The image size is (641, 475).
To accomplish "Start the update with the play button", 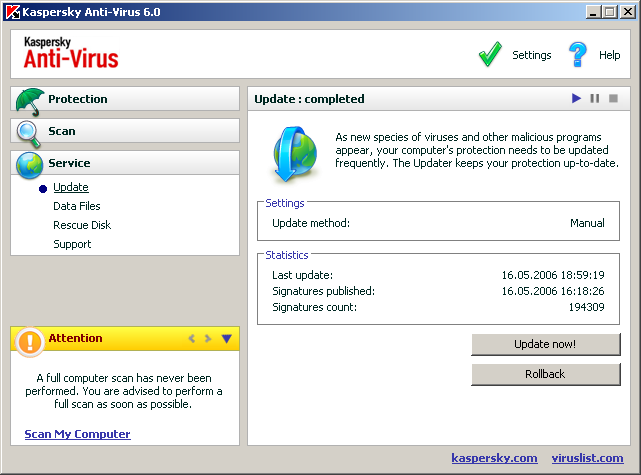I will click(576, 99).
